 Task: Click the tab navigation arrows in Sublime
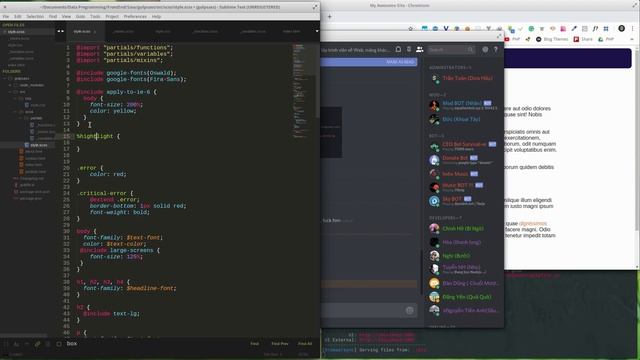[60, 31]
